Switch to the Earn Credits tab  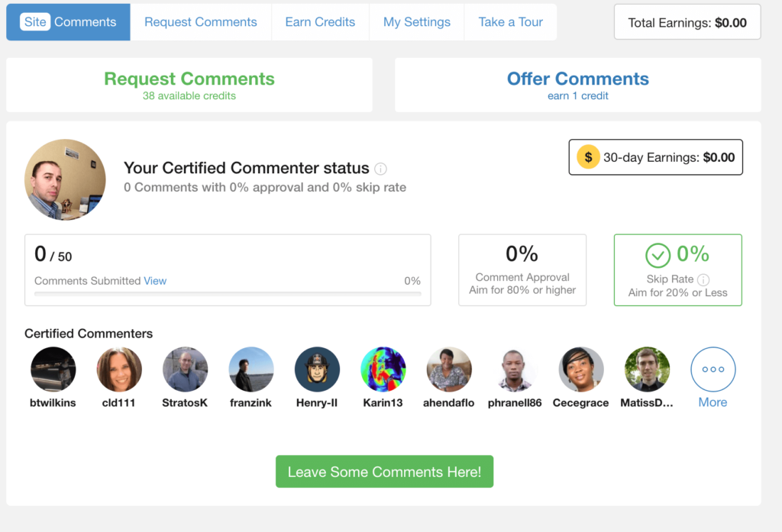pyautogui.click(x=320, y=22)
